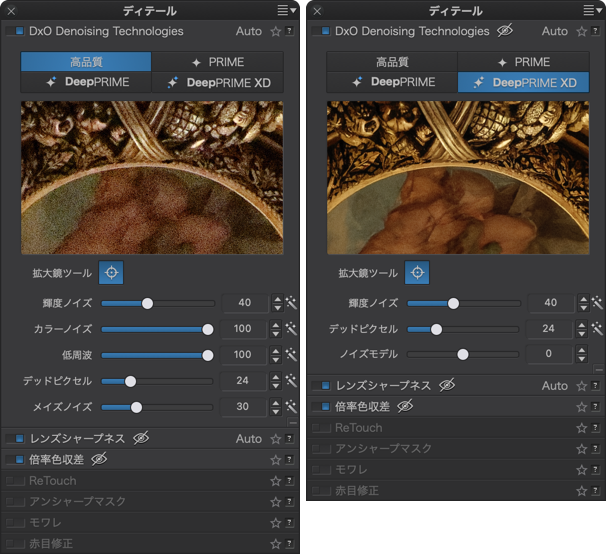Toggle DxO Denoising Technologies switch in left panel
Viewport: 606px width, 554px height.
pyautogui.click(x=15, y=31)
